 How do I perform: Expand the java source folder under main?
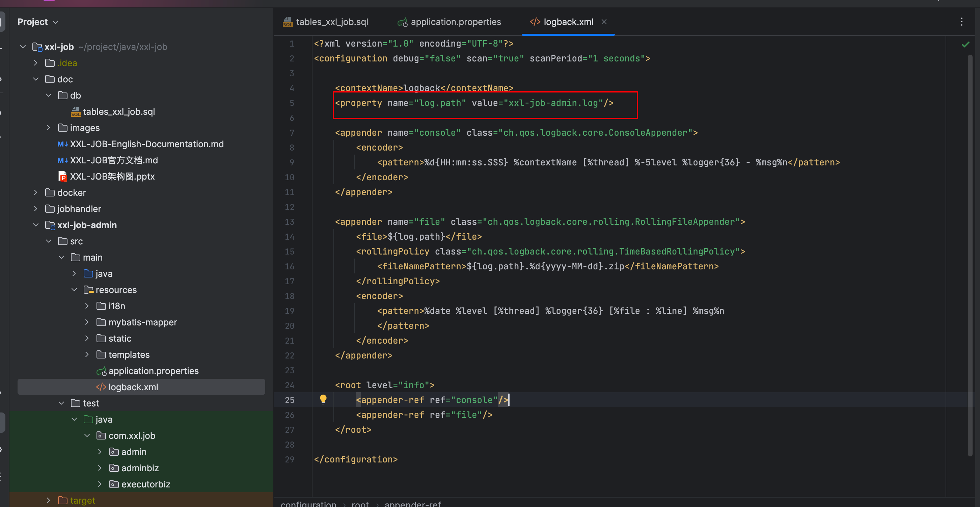(74, 274)
